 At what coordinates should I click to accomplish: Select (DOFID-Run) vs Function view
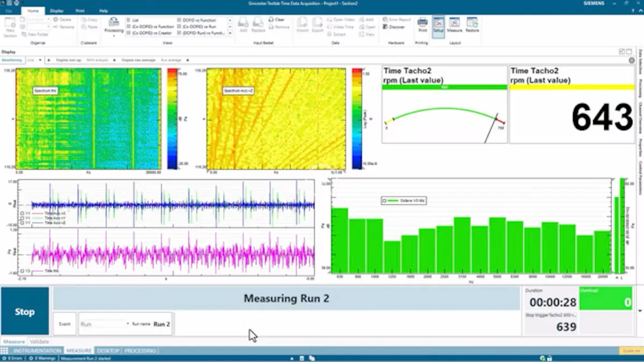[201, 33]
